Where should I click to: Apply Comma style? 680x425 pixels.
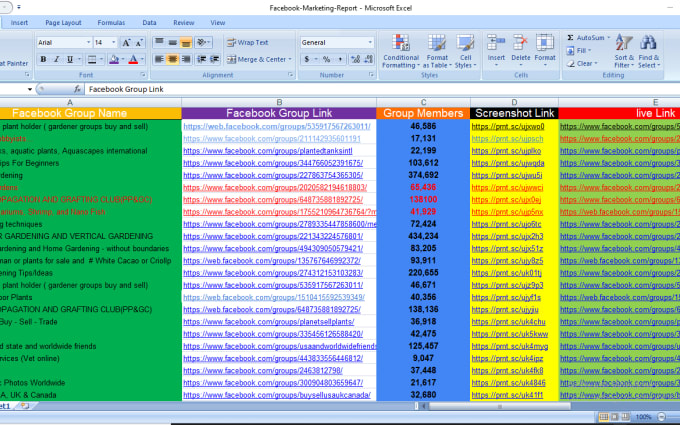tap(340, 59)
